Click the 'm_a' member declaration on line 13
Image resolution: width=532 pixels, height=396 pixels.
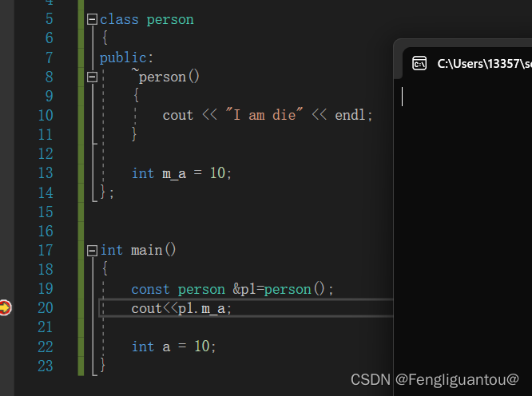click(x=174, y=173)
